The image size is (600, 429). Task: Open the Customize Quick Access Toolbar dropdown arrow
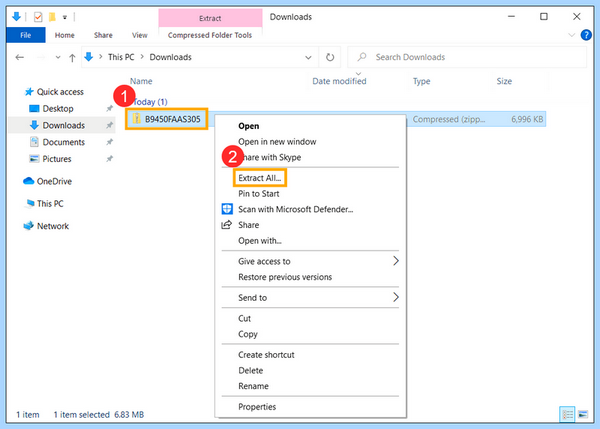(65, 17)
